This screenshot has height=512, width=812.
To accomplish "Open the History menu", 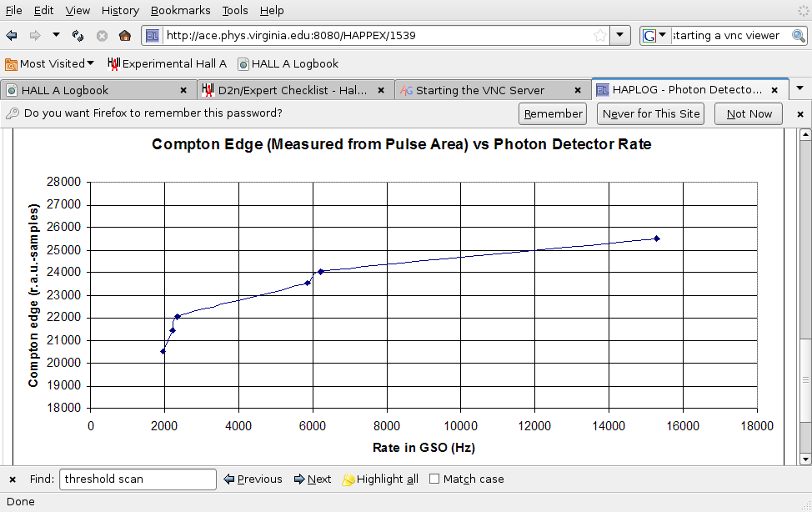I will [x=120, y=10].
